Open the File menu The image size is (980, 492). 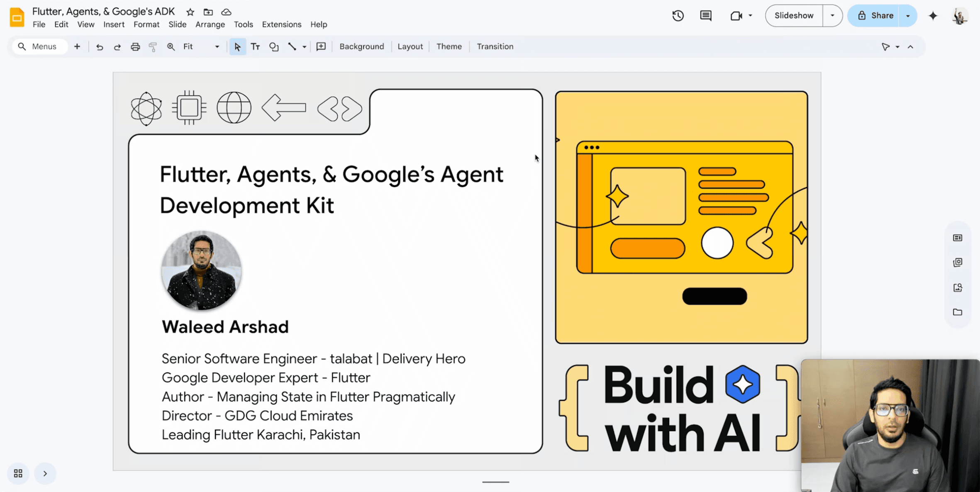click(39, 24)
